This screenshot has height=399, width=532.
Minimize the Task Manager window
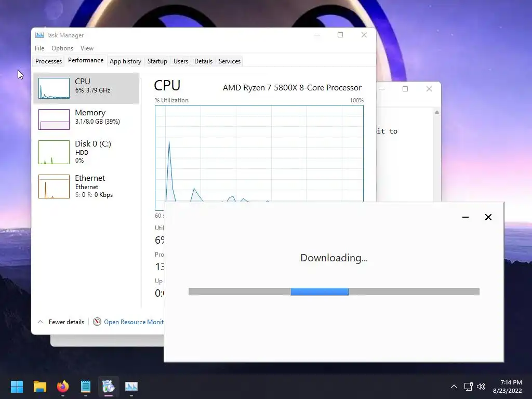tap(316, 35)
